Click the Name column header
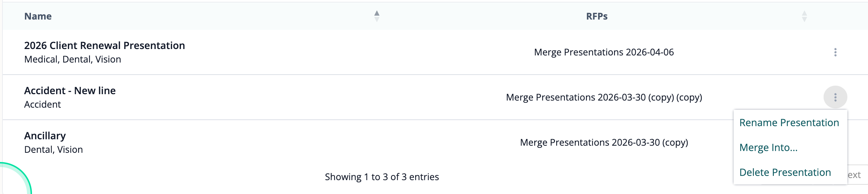 (38, 16)
